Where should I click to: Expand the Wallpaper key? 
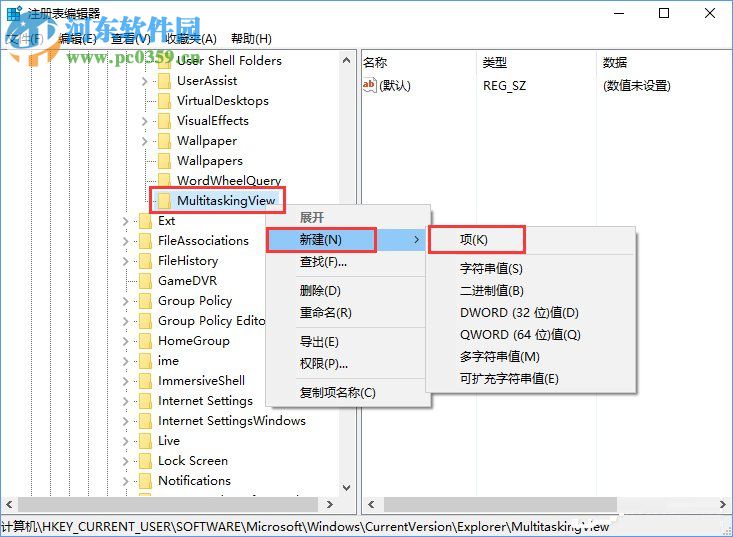click(144, 142)
